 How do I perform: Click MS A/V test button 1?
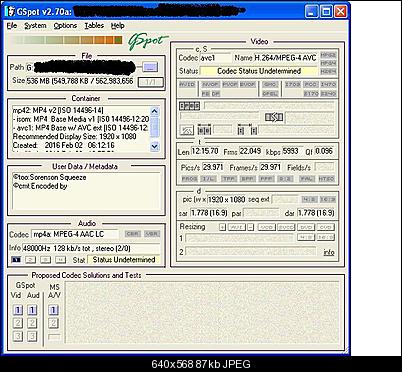click(x=53, y=310)
